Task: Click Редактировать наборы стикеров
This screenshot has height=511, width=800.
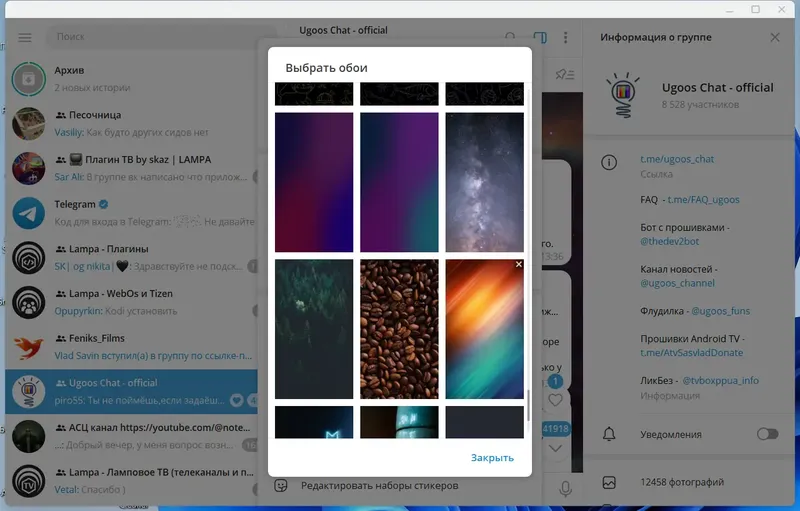Action: point(379,486)
